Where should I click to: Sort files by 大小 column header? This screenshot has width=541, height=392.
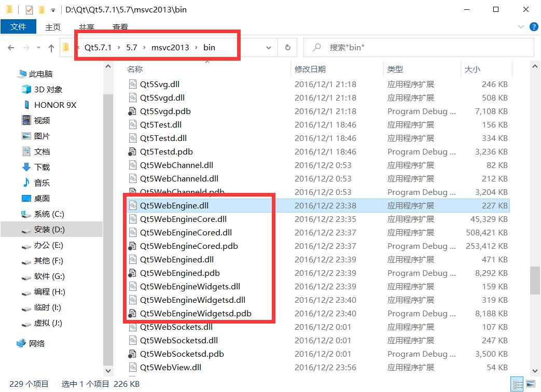click(472, 69)
